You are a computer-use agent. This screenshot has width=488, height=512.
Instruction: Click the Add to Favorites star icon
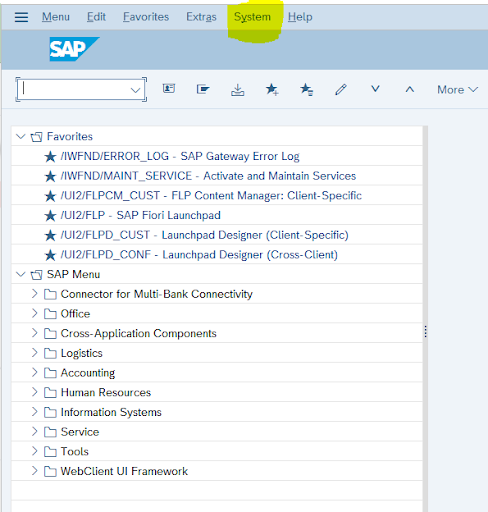[272, 89]
